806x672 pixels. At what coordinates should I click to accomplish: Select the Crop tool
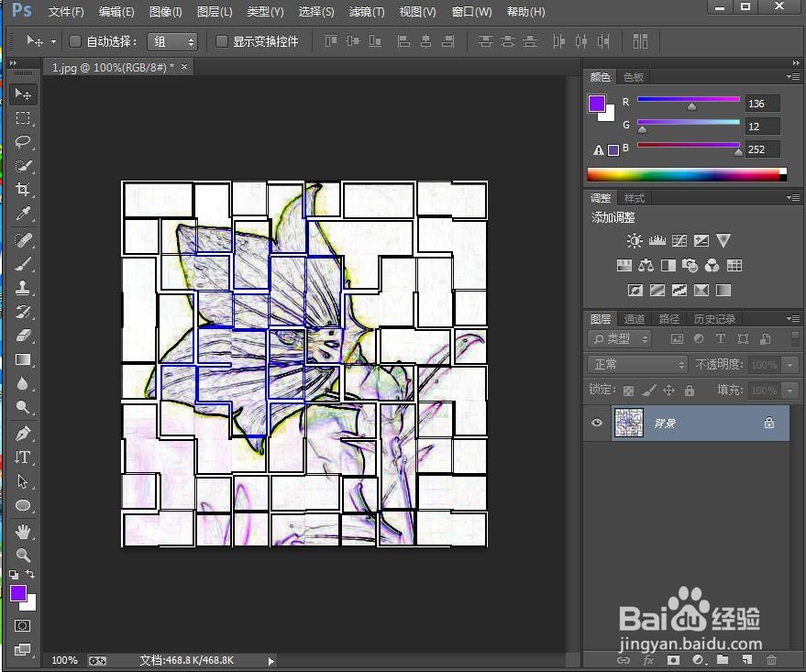tap(23, 189)
